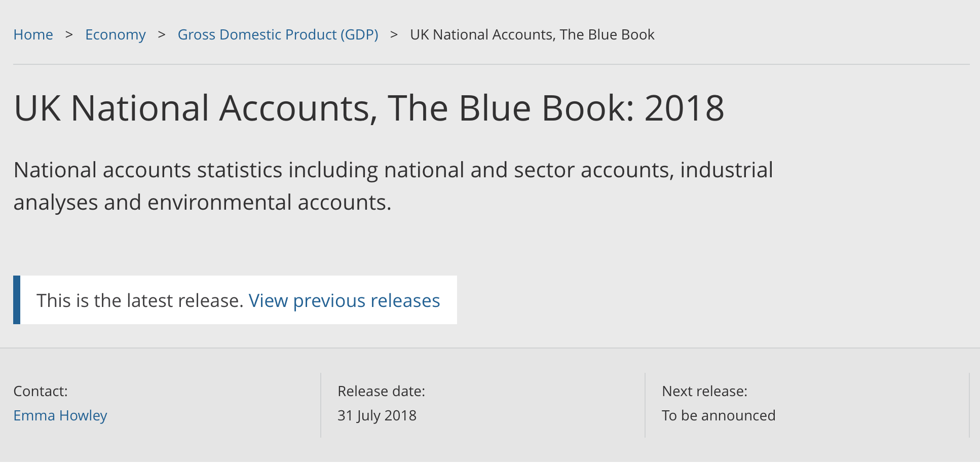
Task: Go to the Home breadcrumb link
Action: (x=33, y=34)
